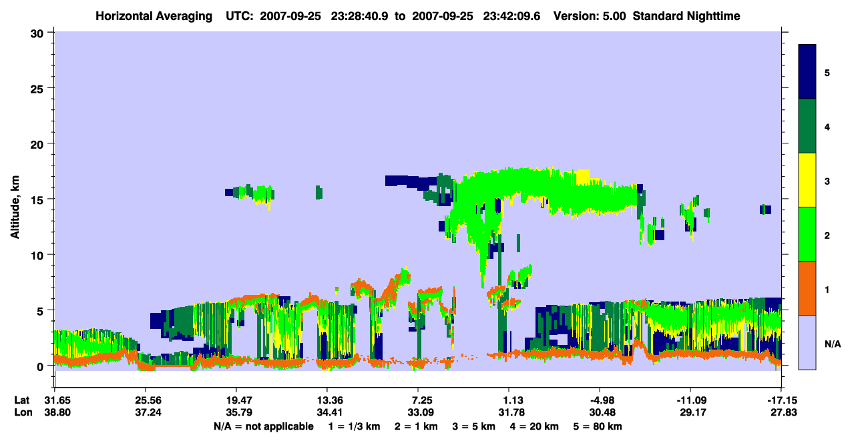Screen dimensions: 868x445
Task: Click the dark green colorbar segment 4
Action: coord(807,126)
